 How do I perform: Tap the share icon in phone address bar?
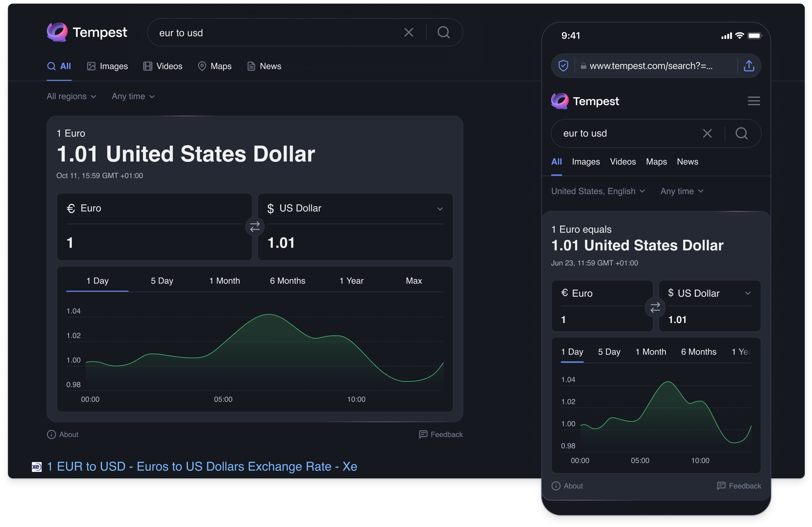[749, 66]
